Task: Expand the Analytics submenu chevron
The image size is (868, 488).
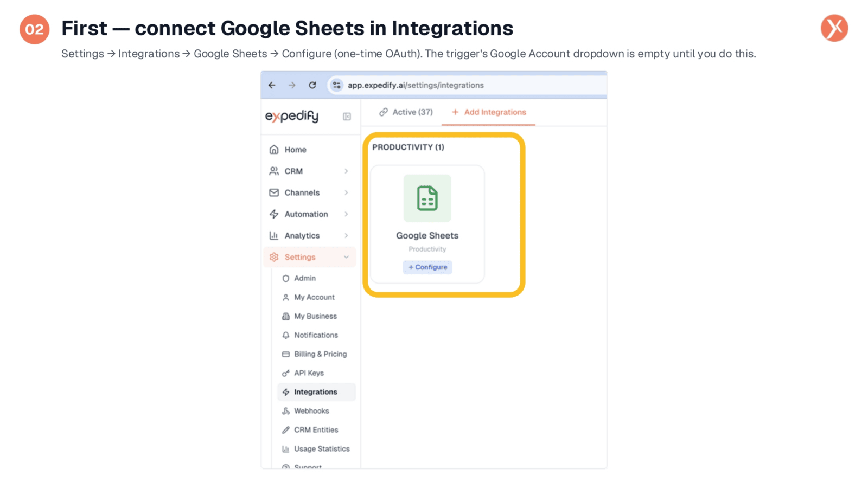Action: pos(346,236)
